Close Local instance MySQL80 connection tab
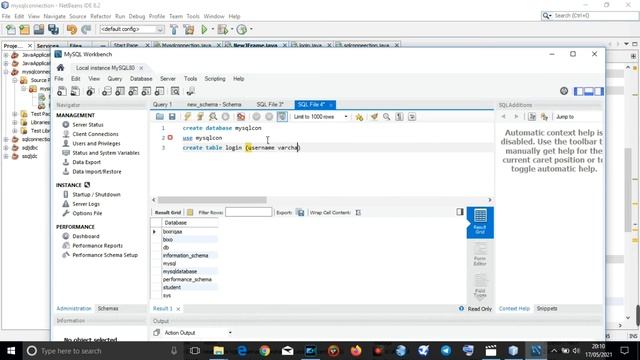 click(x=141, y=68)
